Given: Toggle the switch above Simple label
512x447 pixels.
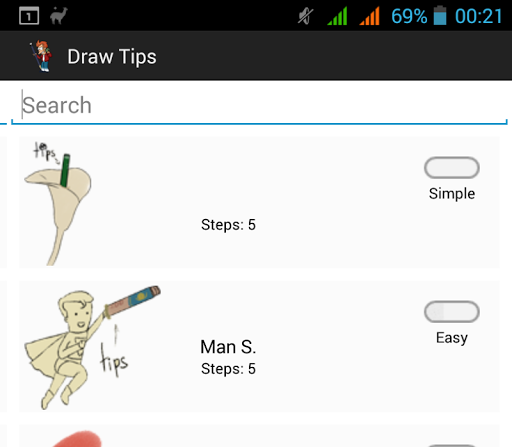Looking at the screenshot, I should coord(452,168).
